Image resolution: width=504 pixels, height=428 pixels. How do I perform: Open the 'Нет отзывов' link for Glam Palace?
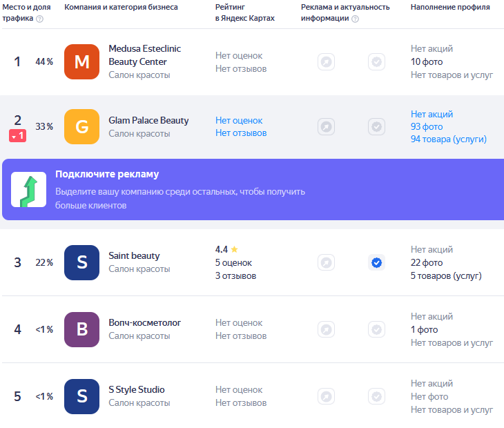click(x=241, y=133)
